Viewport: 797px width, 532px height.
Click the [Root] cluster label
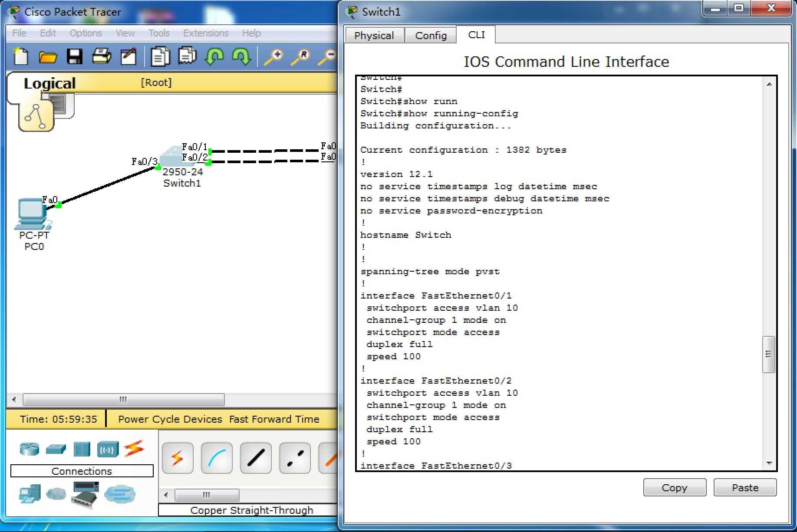point(156,82)
